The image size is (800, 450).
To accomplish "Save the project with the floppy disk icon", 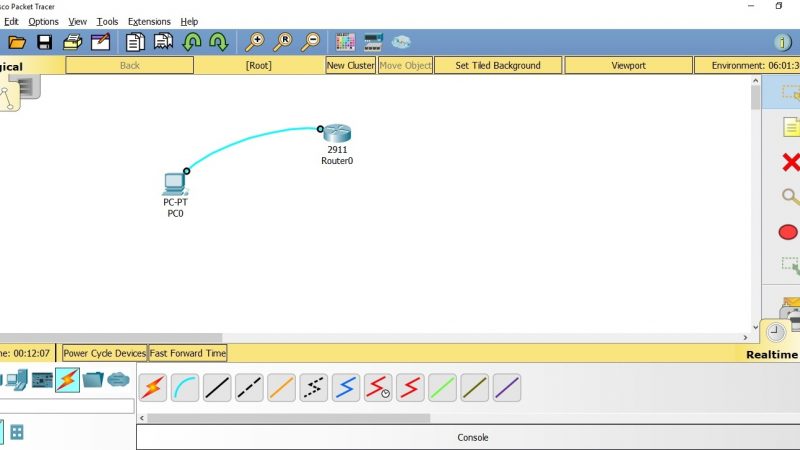I will click(x=44, y=42).
